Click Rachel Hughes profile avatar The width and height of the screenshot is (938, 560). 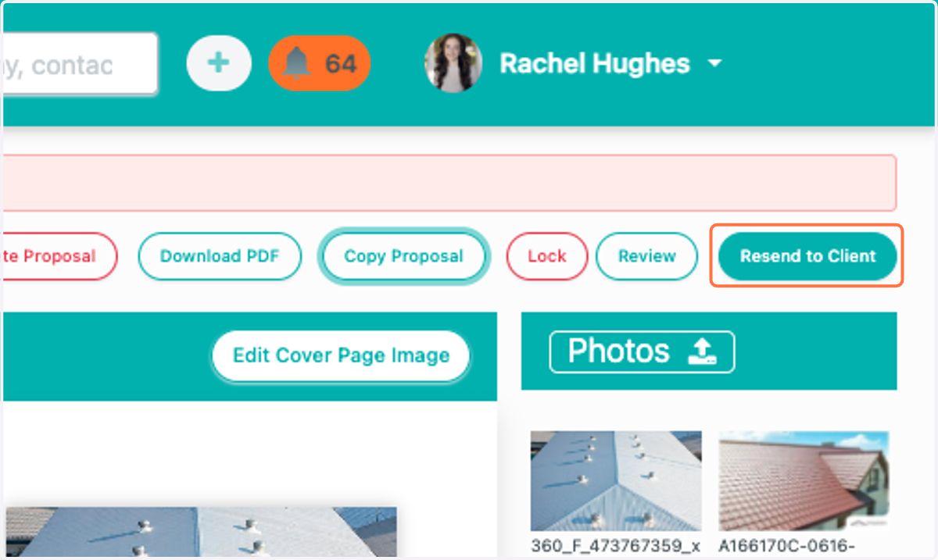(453, 63)
